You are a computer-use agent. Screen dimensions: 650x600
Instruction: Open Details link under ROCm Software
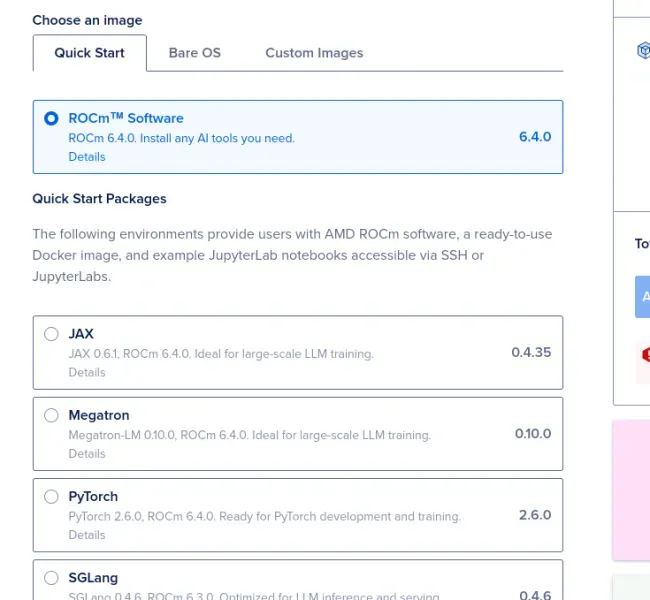pos(87,157)
